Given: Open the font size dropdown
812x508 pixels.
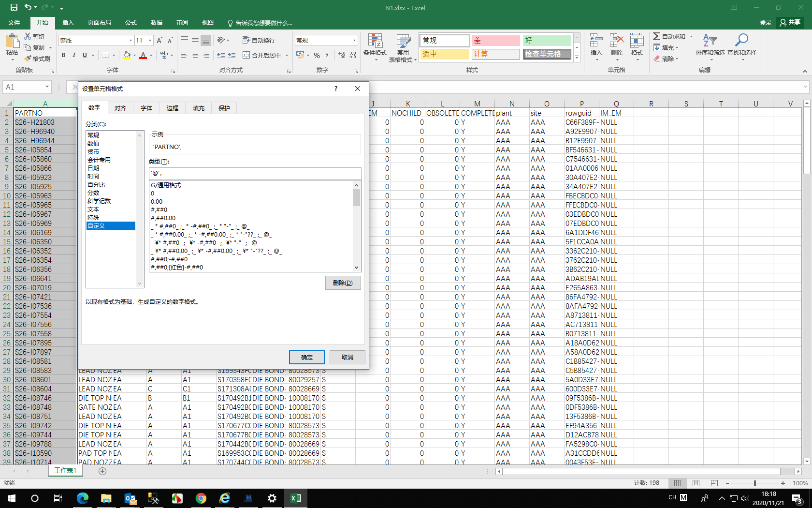Looking at the screenshot, I should click(150, 40).
